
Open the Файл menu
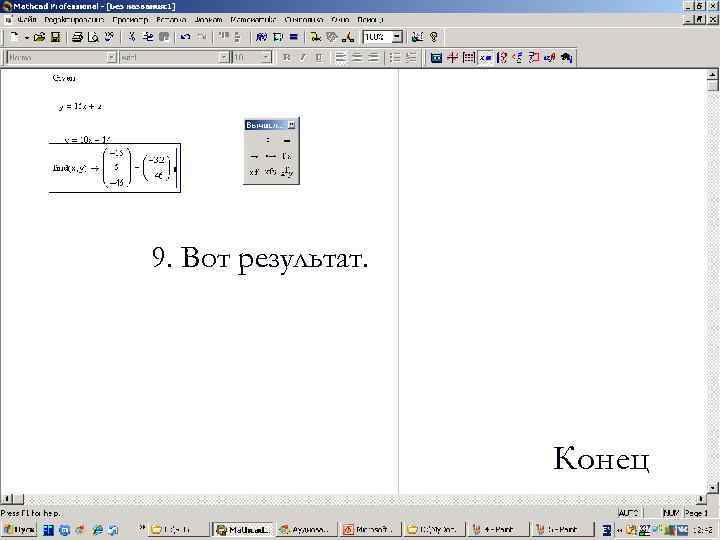27,20
